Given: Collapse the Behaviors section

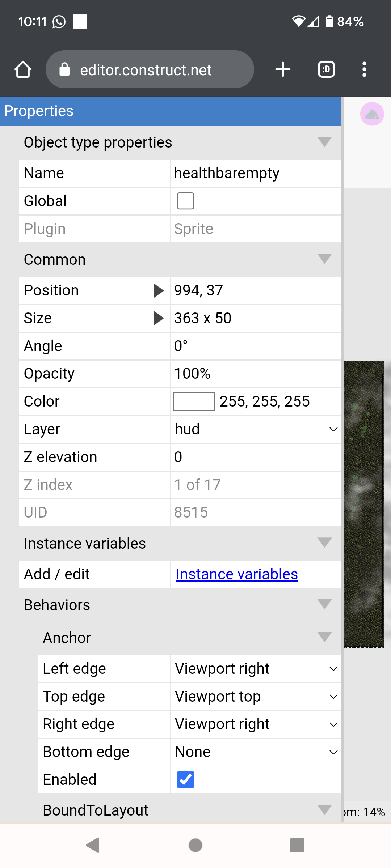Looking at the screenshot, I should tap(180, 605).
